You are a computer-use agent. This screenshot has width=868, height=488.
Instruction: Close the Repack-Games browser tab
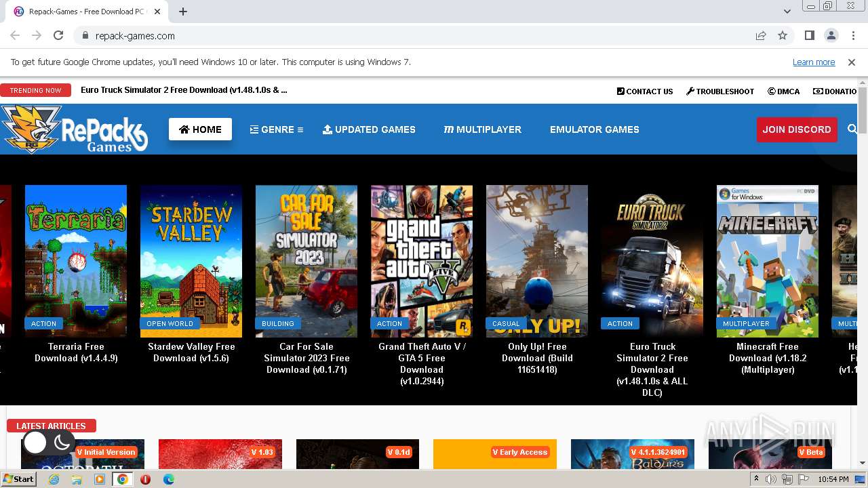coord(157,12)
